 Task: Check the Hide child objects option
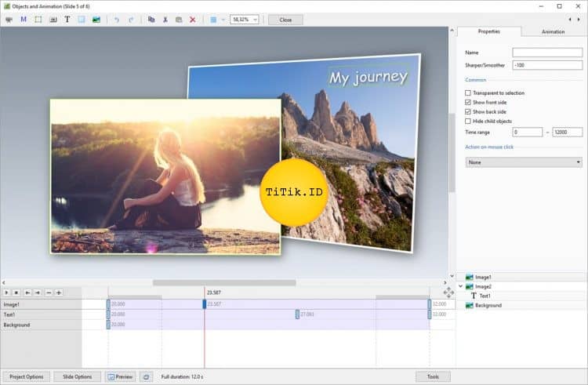(x=468, y=122)
